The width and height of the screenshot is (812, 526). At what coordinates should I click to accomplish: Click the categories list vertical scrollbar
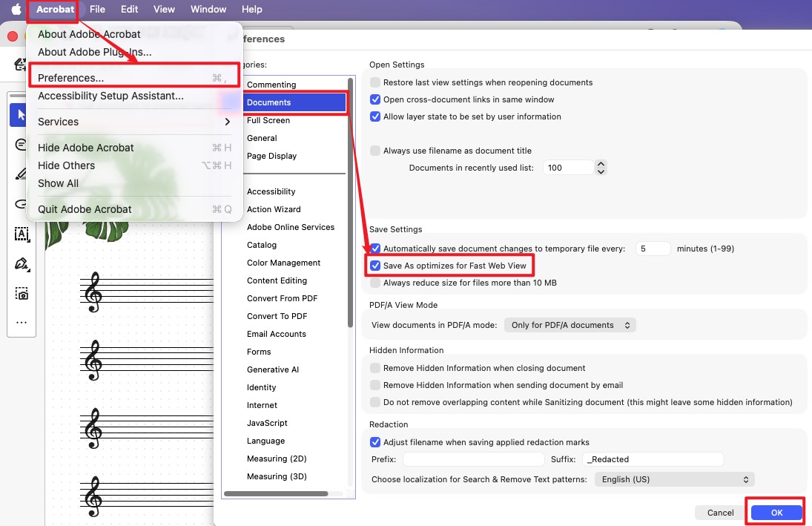tap(350, 202)
